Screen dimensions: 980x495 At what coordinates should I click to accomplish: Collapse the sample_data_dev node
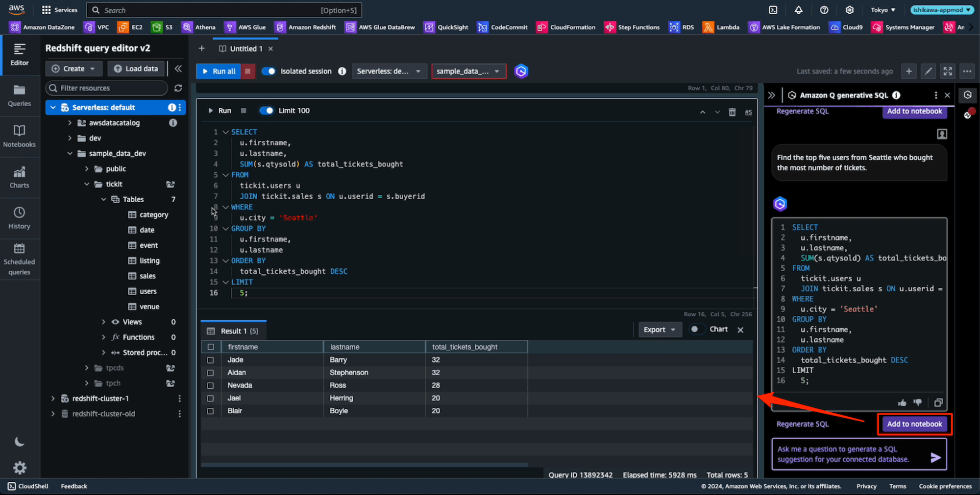(70, 153)
